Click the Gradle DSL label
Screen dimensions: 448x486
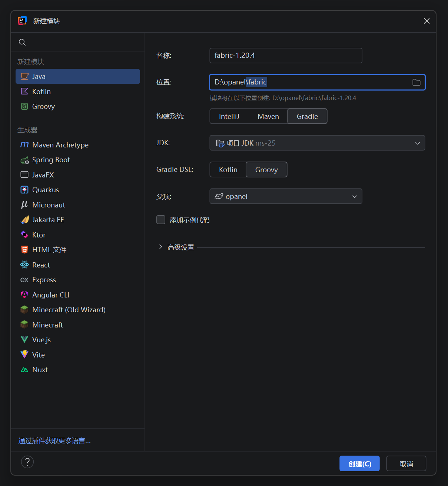(x=175, y=169)
